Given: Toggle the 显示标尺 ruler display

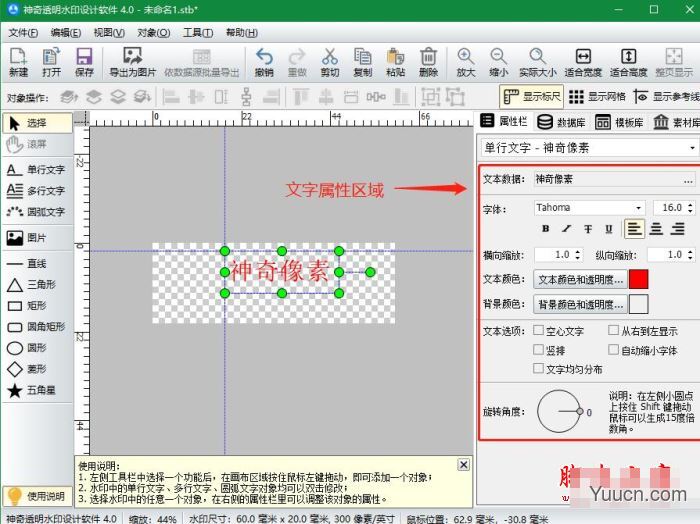Looking at the screenshot, I should (x=531, y=96).
